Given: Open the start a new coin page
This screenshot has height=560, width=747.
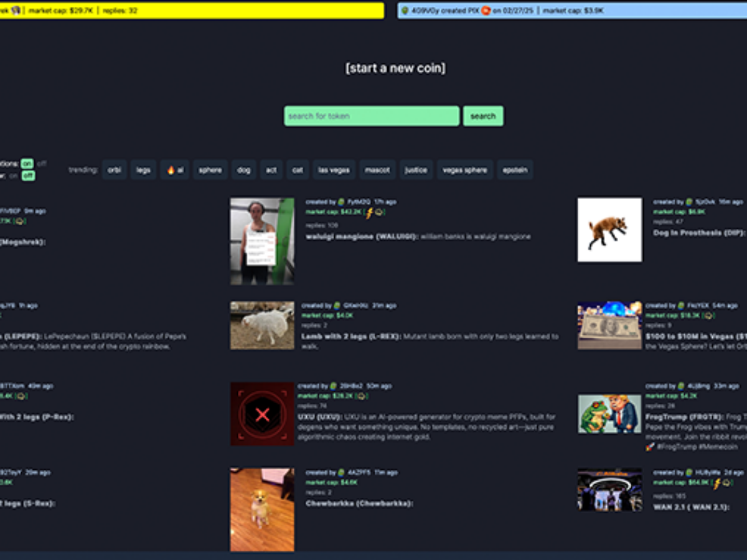Looking at the screenshot, I should [x=397, y=67].
